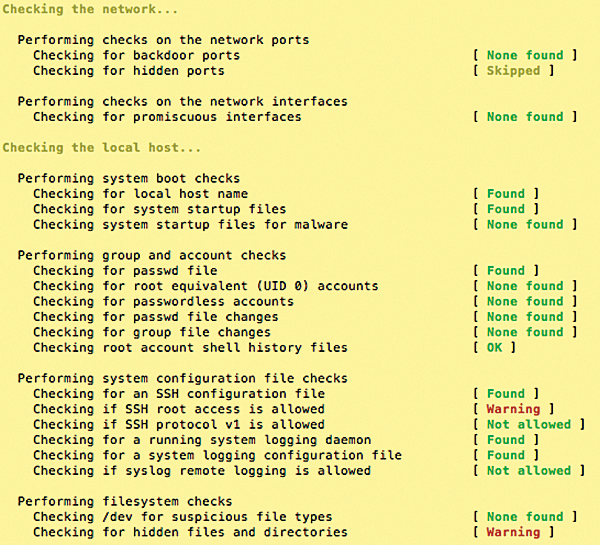Click the 'Checking the local host...' heading
Image resolution: width=600 pixels, height=545 pixels.
pyautogui.click(x=101, y=148)
